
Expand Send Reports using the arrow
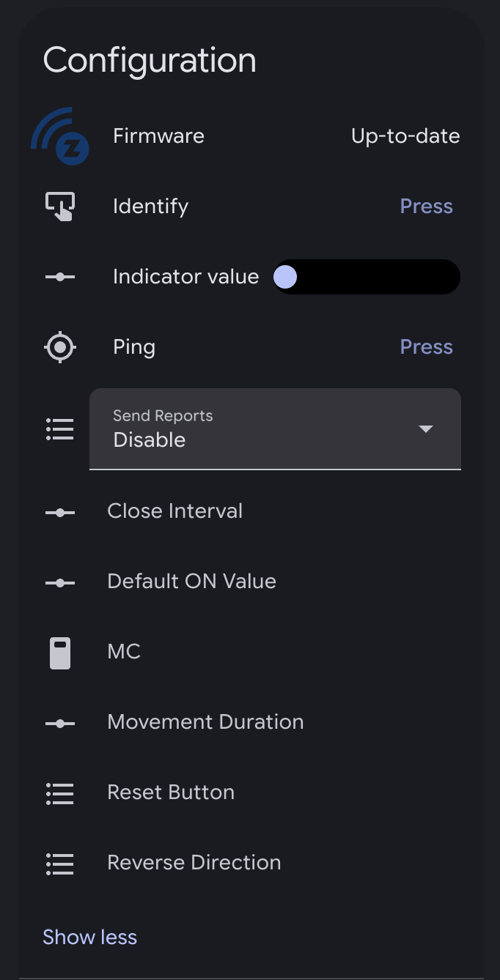coord(426,429)
